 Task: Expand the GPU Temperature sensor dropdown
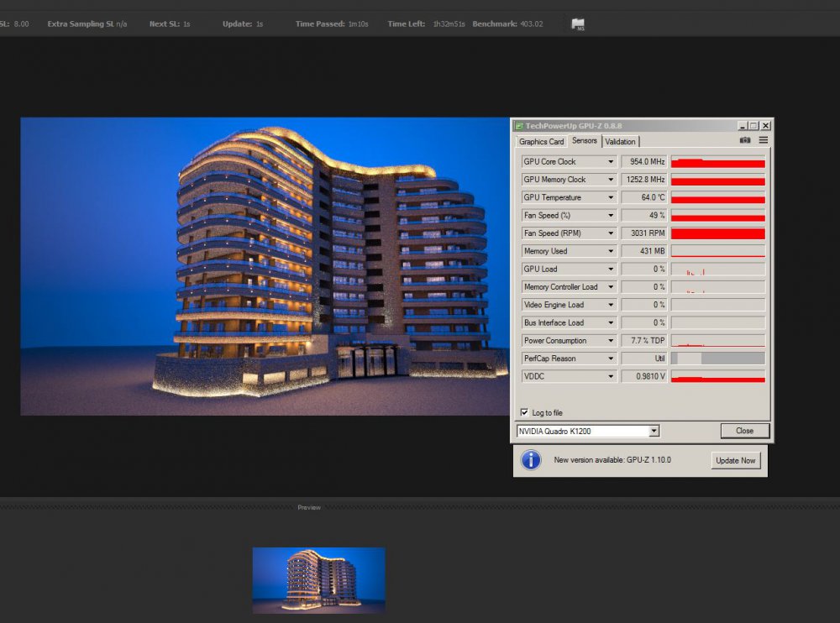611,197
